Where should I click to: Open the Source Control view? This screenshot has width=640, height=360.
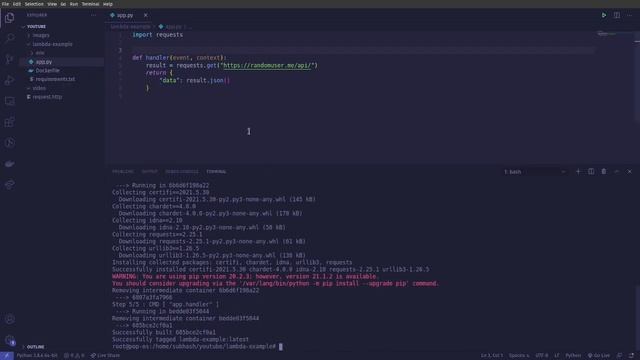click(x=9, y=59)
